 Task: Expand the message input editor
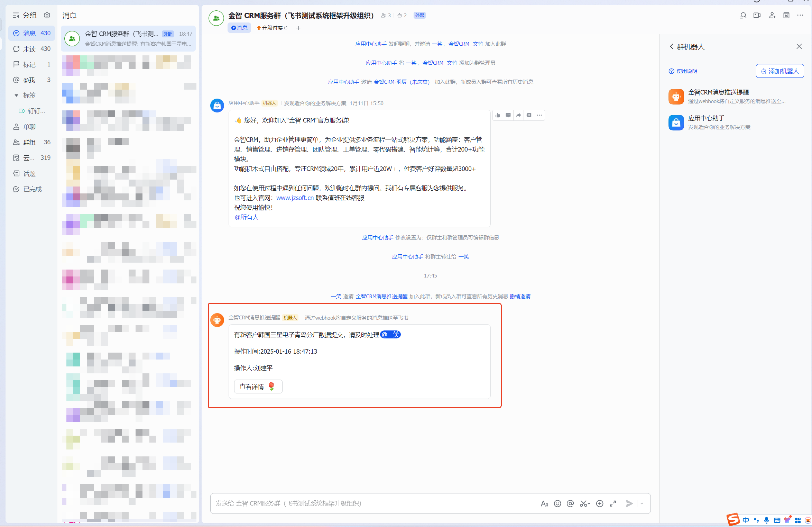pos(613,503)
